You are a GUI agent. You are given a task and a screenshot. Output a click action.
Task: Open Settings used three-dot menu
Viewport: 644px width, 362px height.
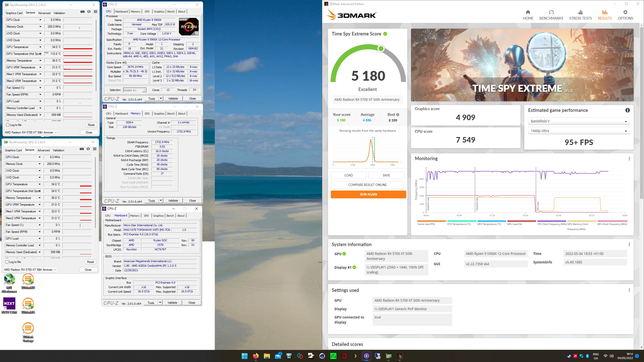(629, 290)
